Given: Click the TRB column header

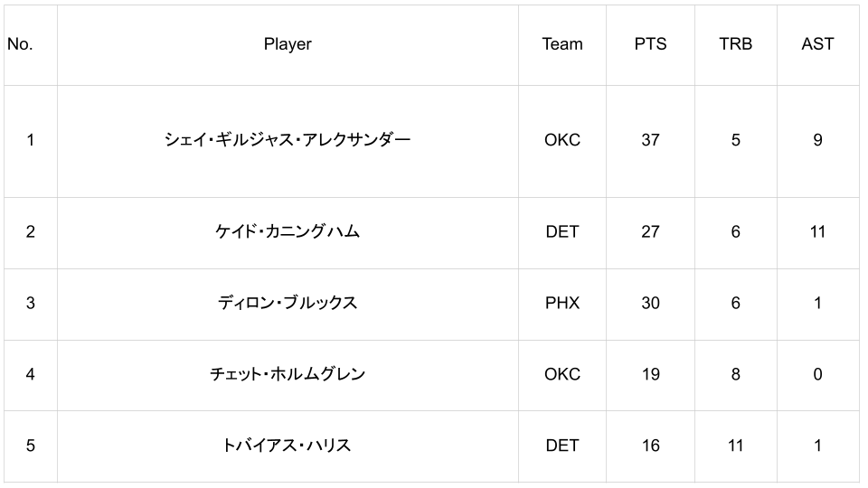Looking at the screenshot, I should coord(735,44).
